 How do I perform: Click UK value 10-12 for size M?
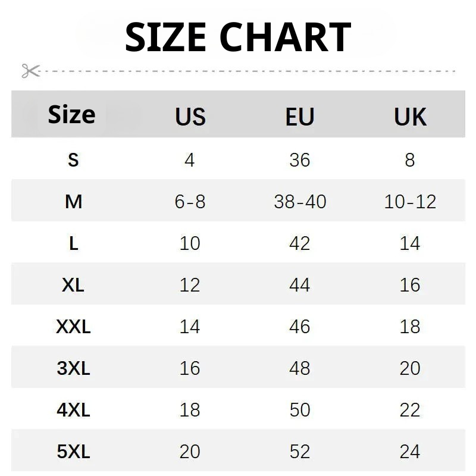pos(410,202)
